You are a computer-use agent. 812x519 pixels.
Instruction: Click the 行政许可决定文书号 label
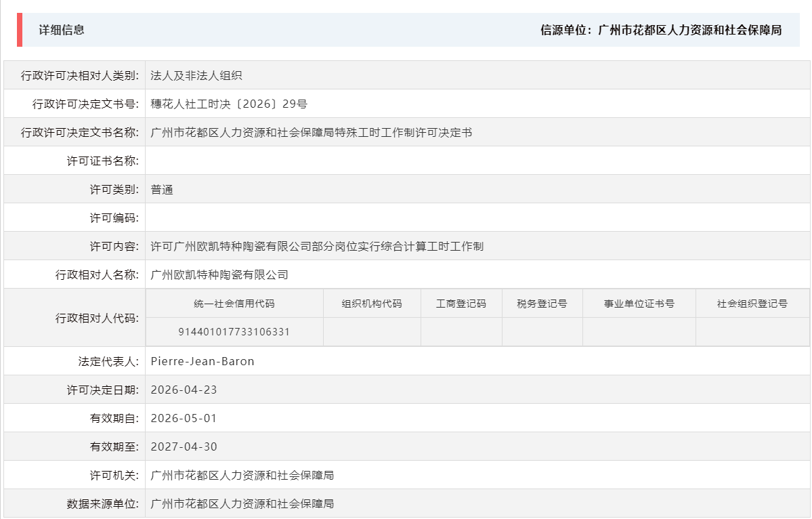pyautogui.click(x=85, y=104)
